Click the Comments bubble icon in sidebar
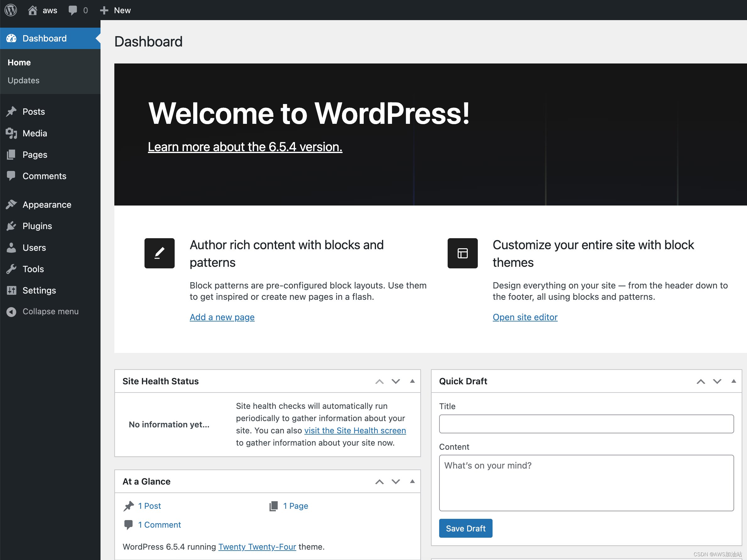Viewport: 747px width, 560px height. (x=11, y=176)
